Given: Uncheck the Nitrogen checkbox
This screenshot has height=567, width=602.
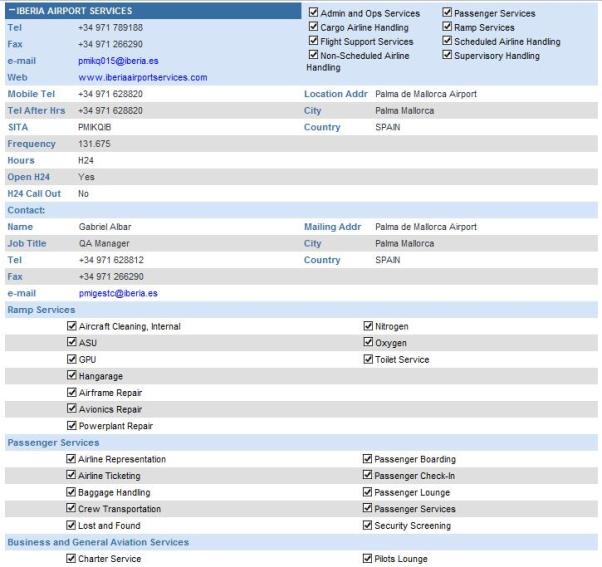Looking at the screenshot, I should 368,326.
